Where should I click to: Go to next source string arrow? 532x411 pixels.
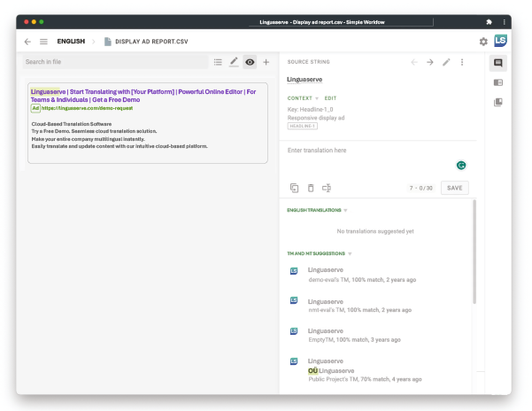click(x=430, y=62)
